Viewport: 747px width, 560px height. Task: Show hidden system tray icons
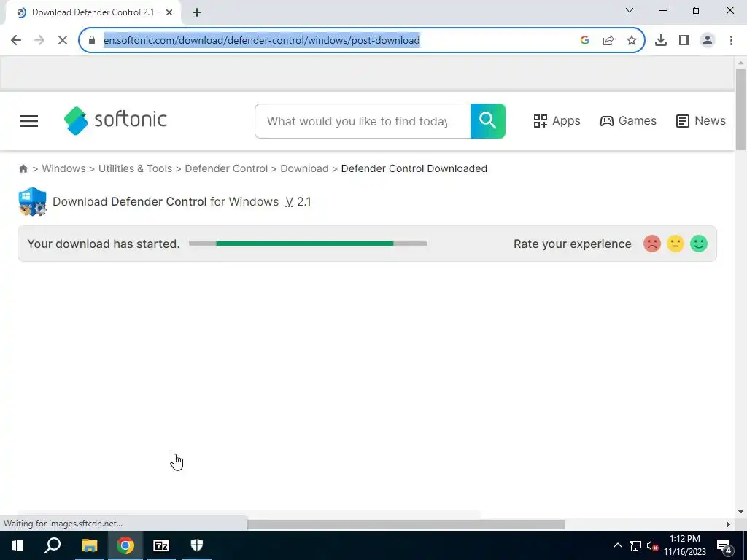(x=617, y=545)
